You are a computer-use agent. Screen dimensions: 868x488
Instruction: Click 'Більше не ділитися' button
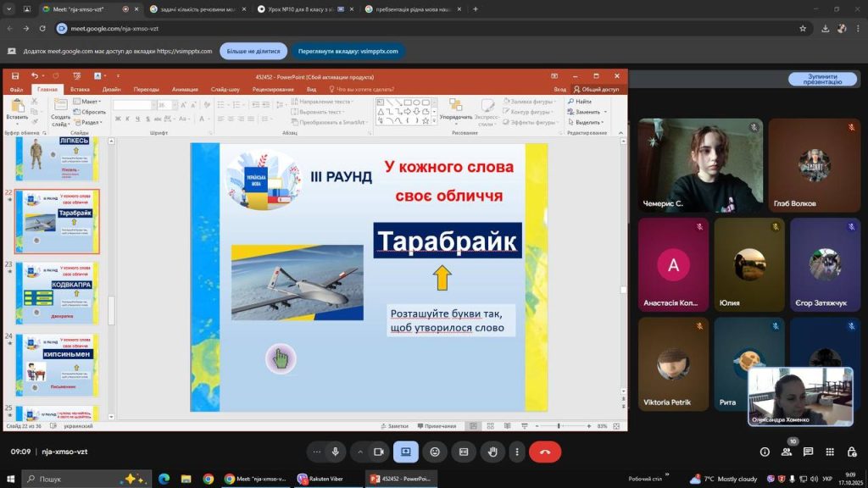pyautogui.click(x=253, y=51)
